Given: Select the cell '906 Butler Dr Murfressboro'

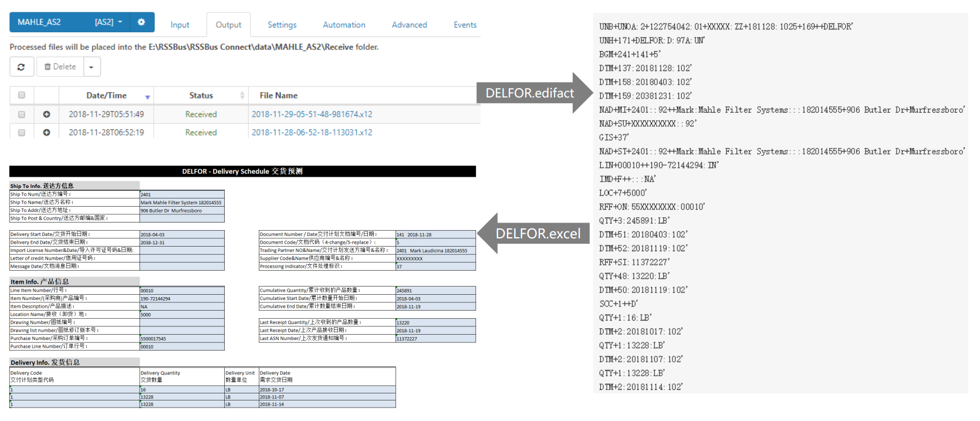Looking at the screenshot, I should [x=182, y=210].
